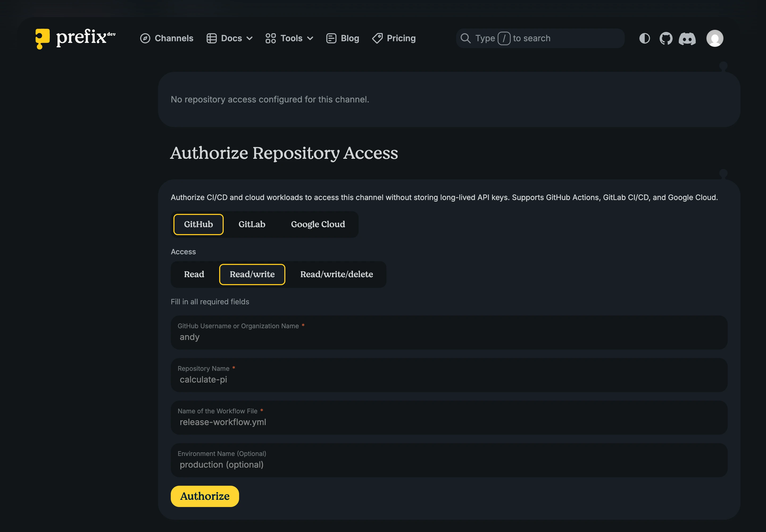Click the "Fill in all required fields" text
Viewport: 766px width, 532px height.
pyautogui.click(x=210, y=302)
